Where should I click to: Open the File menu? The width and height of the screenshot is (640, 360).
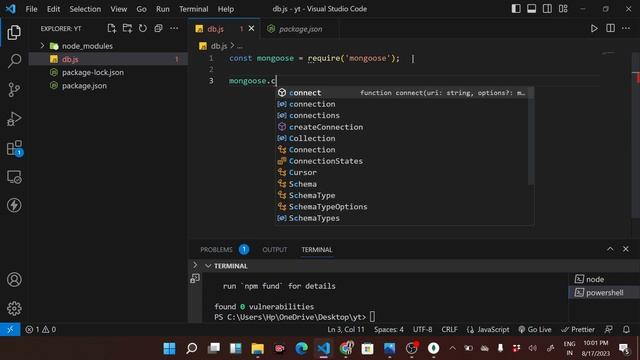pyautogui.click(x=31, y=9)
